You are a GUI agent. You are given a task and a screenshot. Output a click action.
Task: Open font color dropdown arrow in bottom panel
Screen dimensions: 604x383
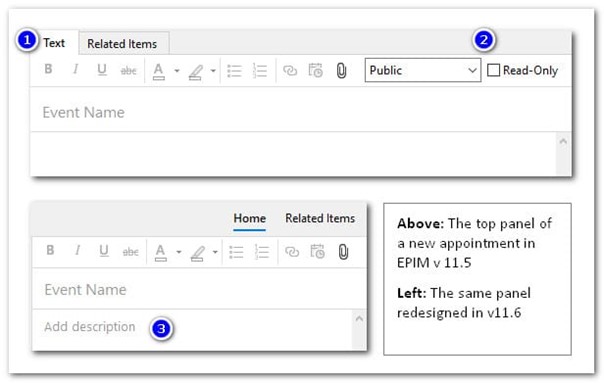179,252
